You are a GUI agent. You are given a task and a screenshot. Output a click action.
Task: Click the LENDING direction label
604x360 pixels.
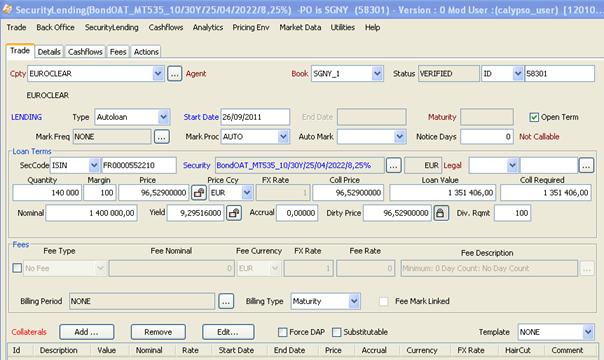pos(27,117)
